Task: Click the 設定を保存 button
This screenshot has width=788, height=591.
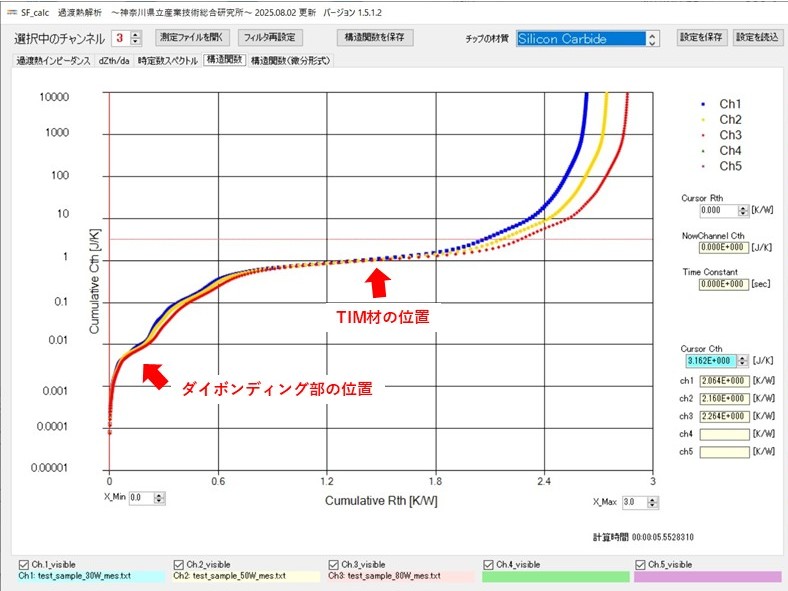Action: (701, 37)
